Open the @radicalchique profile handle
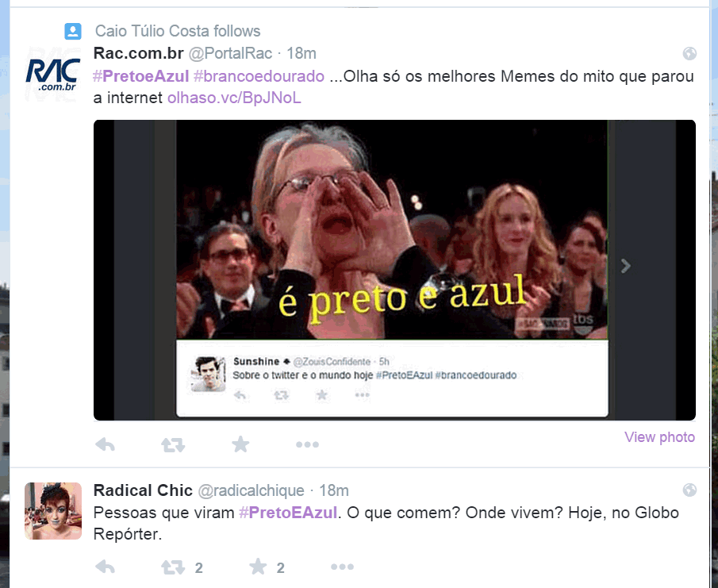718x588 pixels. (x=251, y=490)
